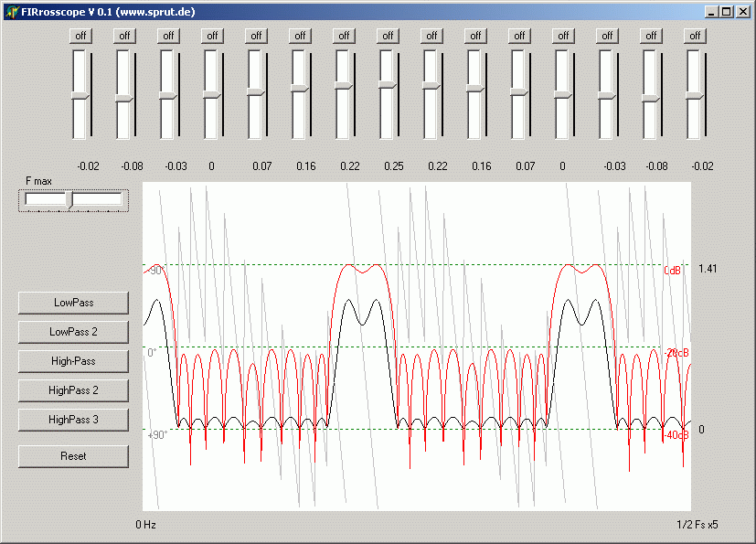Click the F max slider thumb
The image size is (756, 544).
[69, 199]
